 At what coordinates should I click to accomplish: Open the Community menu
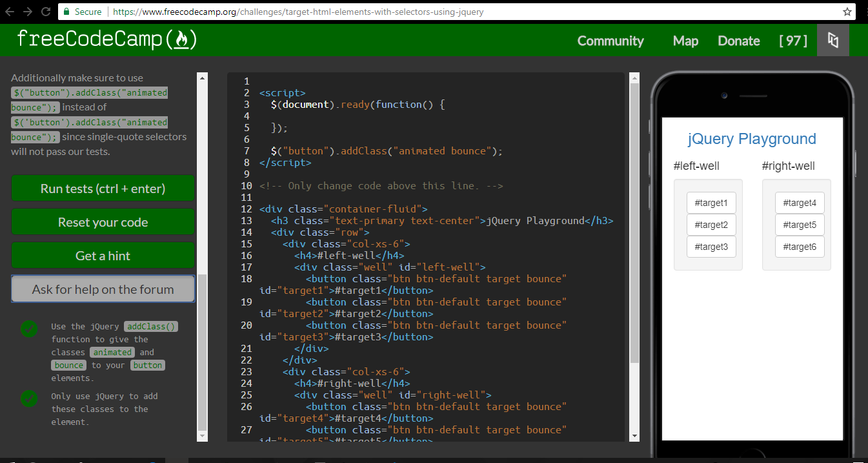[611, 41]
